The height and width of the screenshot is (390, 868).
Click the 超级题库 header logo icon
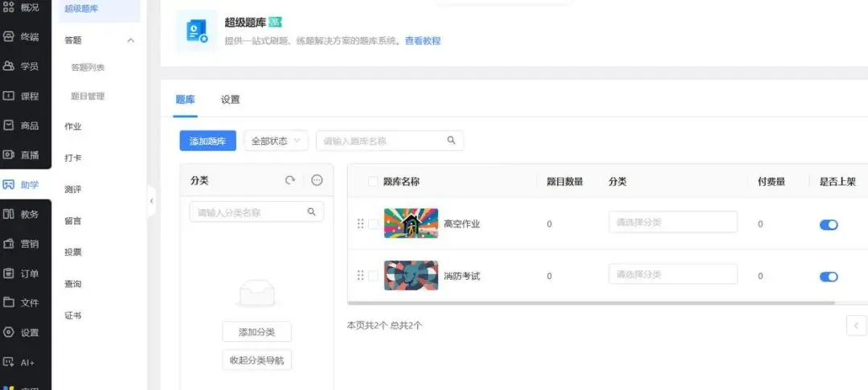[x=197, y=31]
